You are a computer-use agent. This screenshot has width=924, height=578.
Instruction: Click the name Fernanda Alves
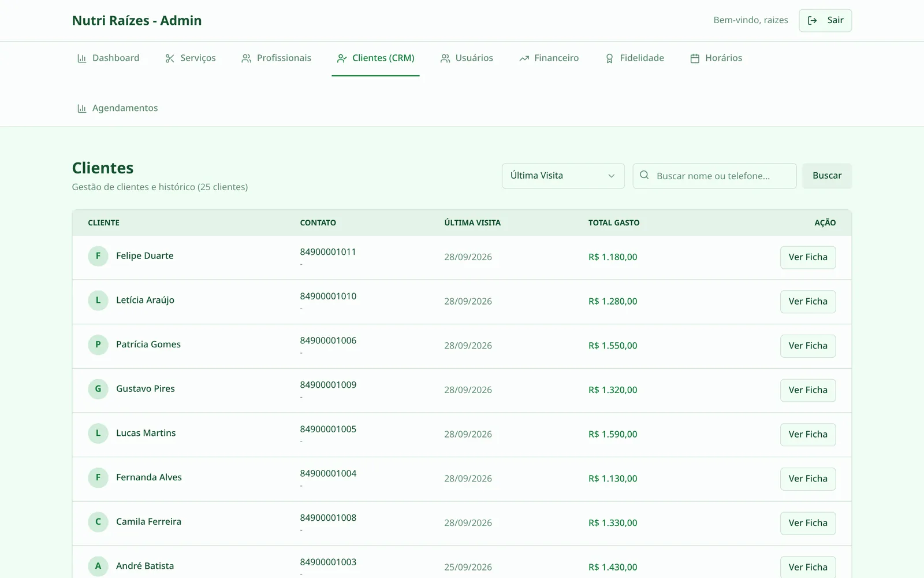point(149,477)
